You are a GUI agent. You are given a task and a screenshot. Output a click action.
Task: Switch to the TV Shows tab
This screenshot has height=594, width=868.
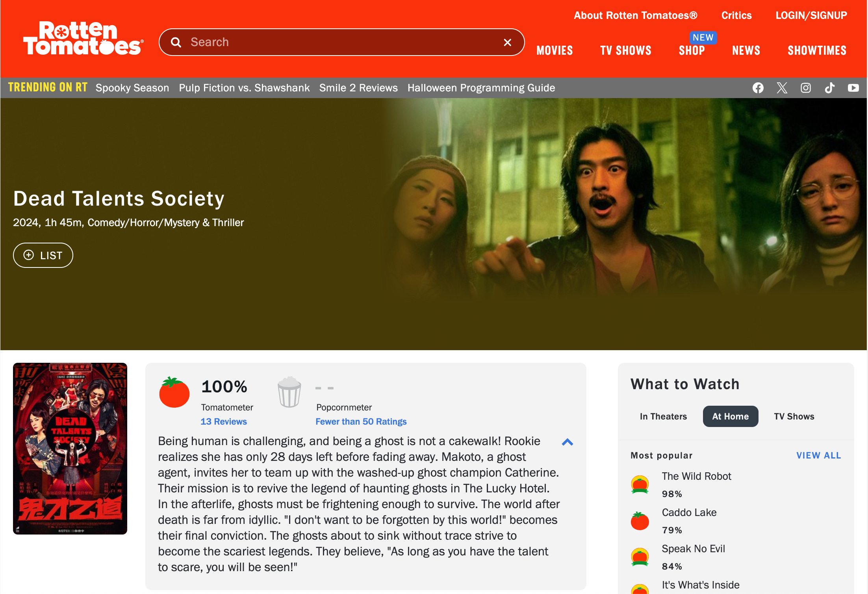pyautogui.click(x=794, y=416)
